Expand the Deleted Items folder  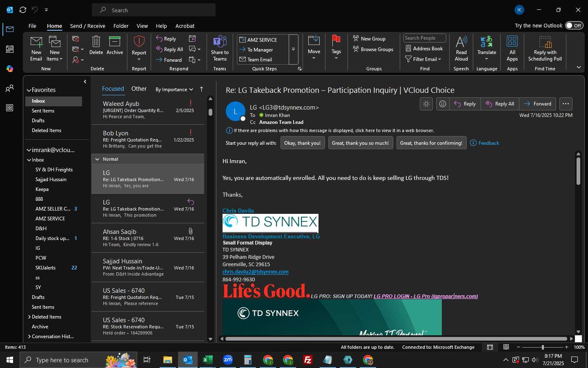point(29,317)
